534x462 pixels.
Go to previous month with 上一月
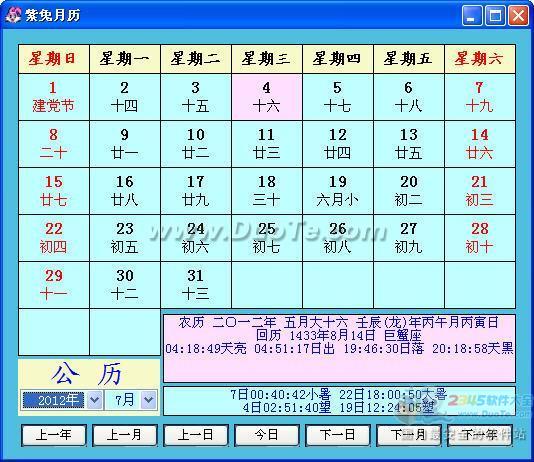tap(125, 435)
